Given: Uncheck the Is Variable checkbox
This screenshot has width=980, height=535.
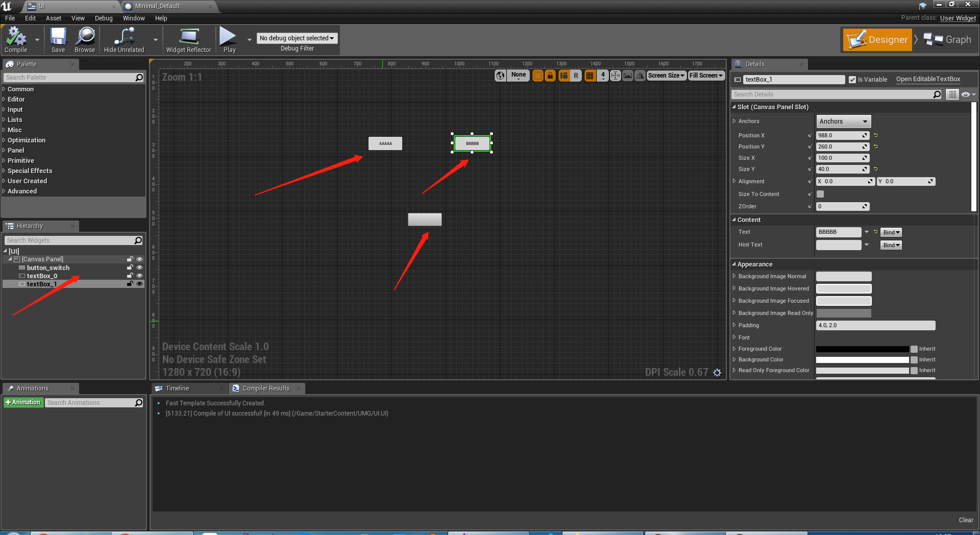Looking at the screenshot, I should point(852,79).
